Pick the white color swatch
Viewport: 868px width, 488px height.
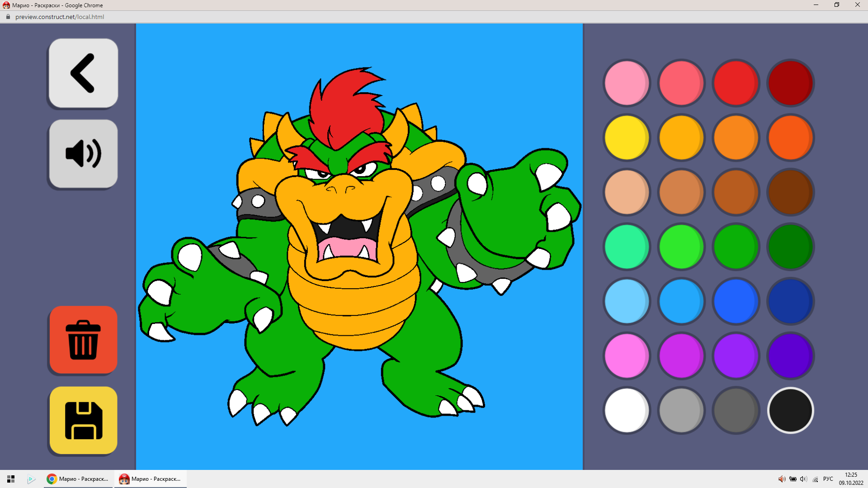[627, 410]
